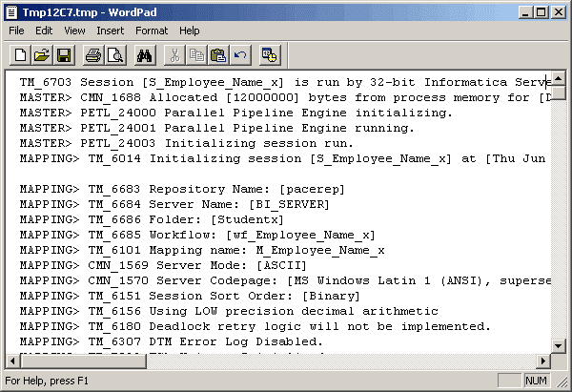This screenshot has height=392, width=572.
Task: Click 'PETL_24003 Initializing session run.' line
Action: pyautogui.click(x=187, y=143)
